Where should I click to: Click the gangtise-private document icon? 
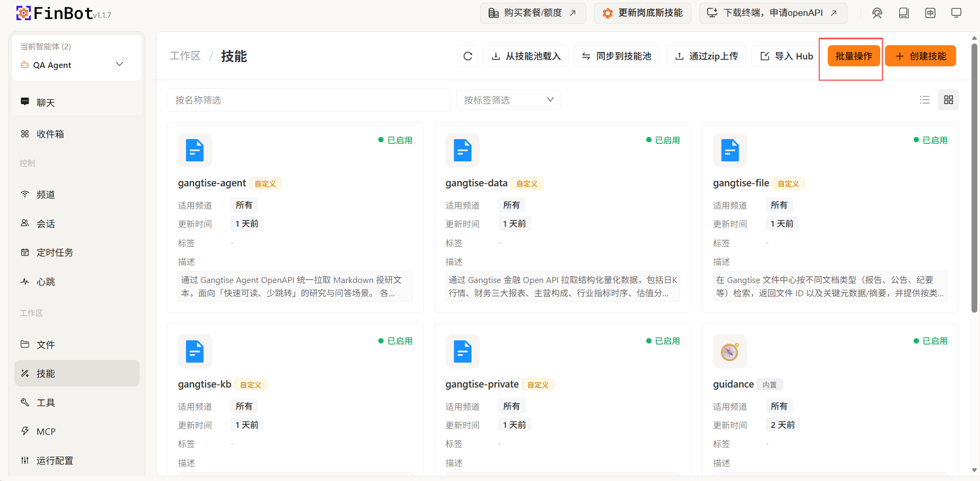(x=462, y=351)
